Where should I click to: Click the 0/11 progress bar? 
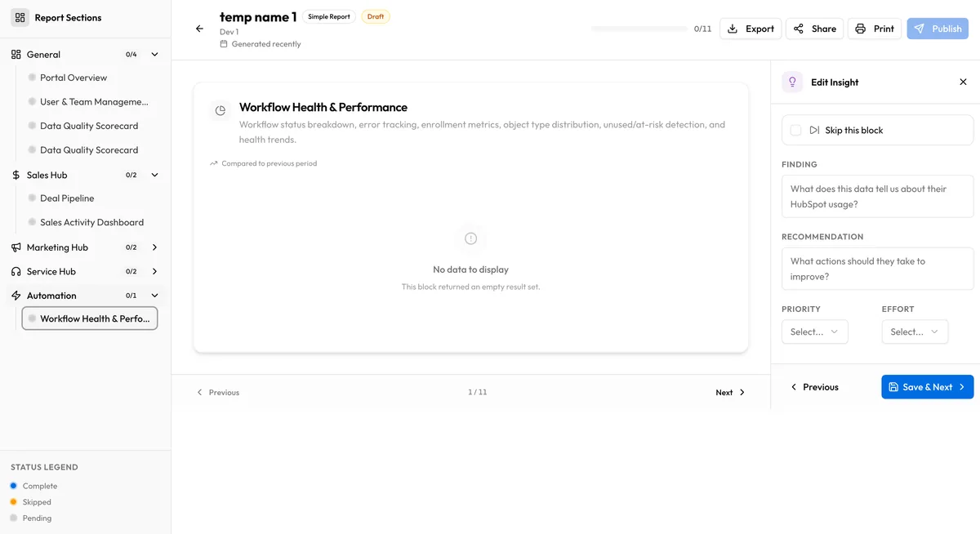641,28
